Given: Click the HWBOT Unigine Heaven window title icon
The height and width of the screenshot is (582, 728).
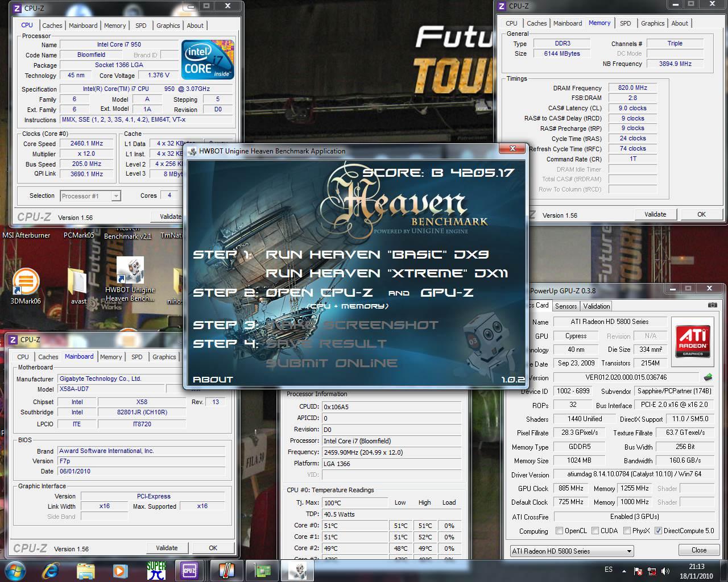Looking at the screenshot, I should pos(192,151).
